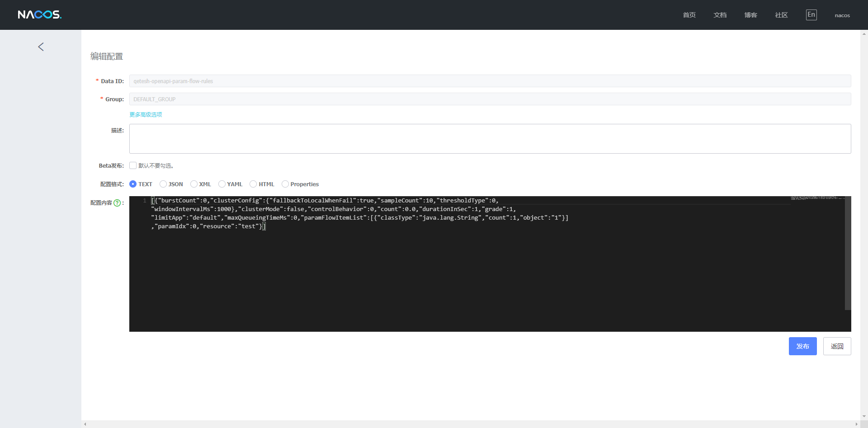
Task: Select XML format radio button
Action: click(x=194, y=184)
